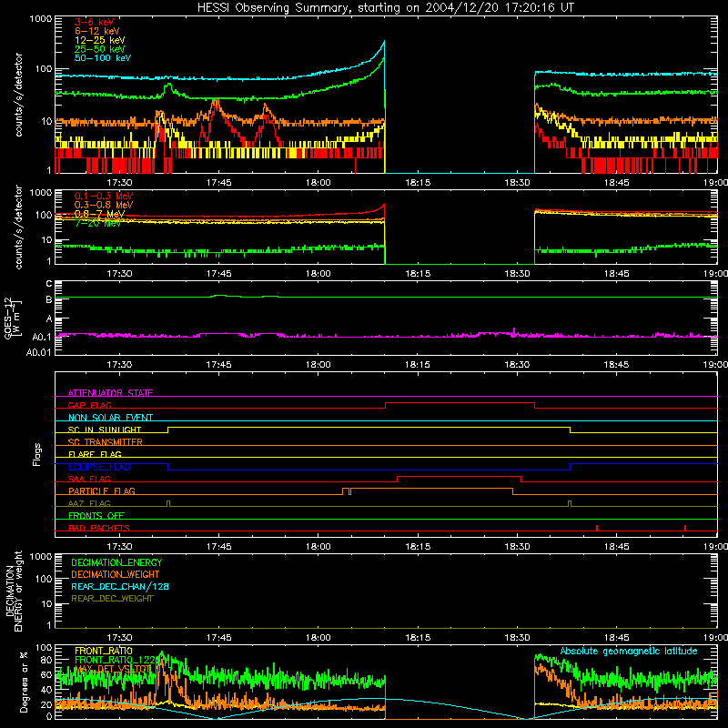
Task: Select the 12-25 keV legend label
Action: 100,40
